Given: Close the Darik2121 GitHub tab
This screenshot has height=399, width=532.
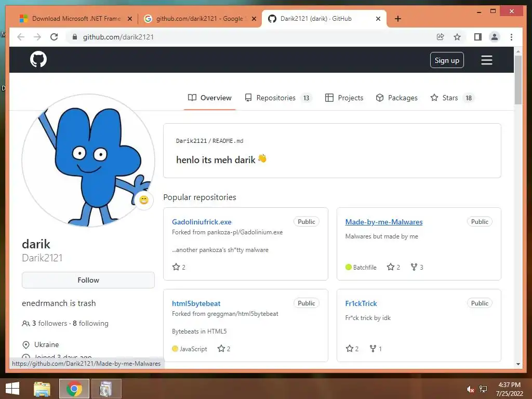Looking at the screenshot, I should (378, 19).
